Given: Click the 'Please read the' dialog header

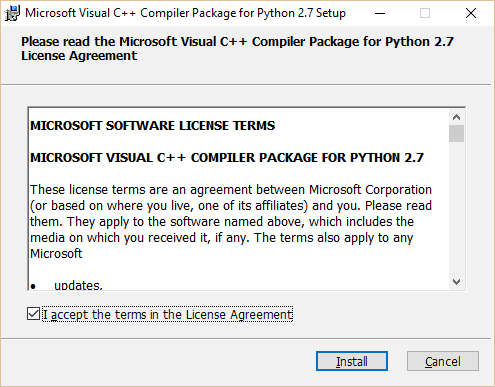Looking at the screenshot, I should [x=237, y=49].
